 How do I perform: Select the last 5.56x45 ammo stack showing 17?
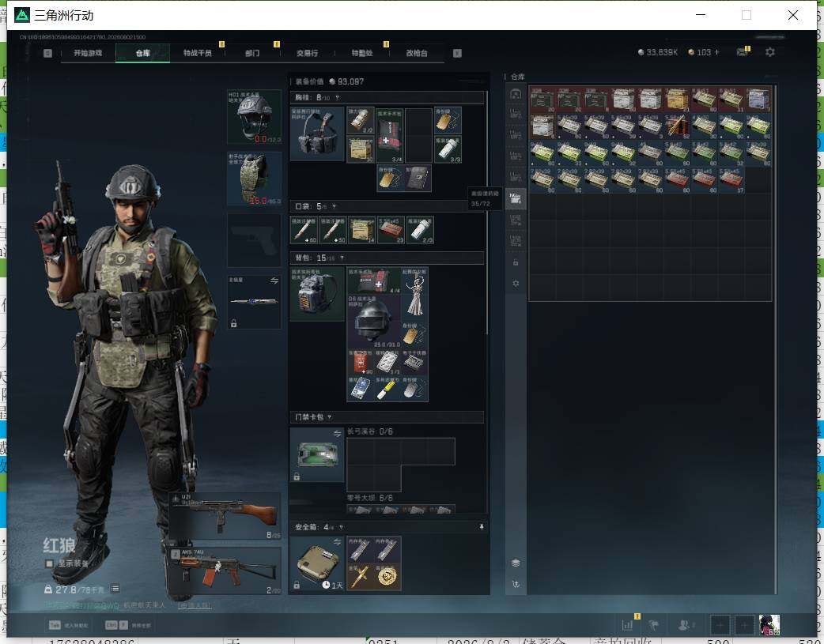click(731, 180)
